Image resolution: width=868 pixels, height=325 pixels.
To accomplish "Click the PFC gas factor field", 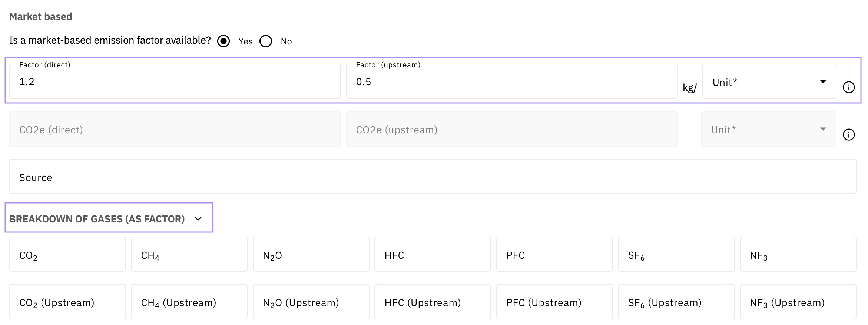I will (x=554, y=255).
